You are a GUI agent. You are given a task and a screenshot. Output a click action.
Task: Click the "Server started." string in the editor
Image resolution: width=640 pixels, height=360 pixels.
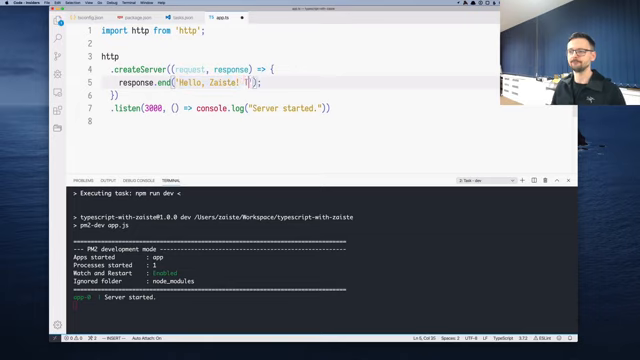pyautogui.click(x=284, y=109)
